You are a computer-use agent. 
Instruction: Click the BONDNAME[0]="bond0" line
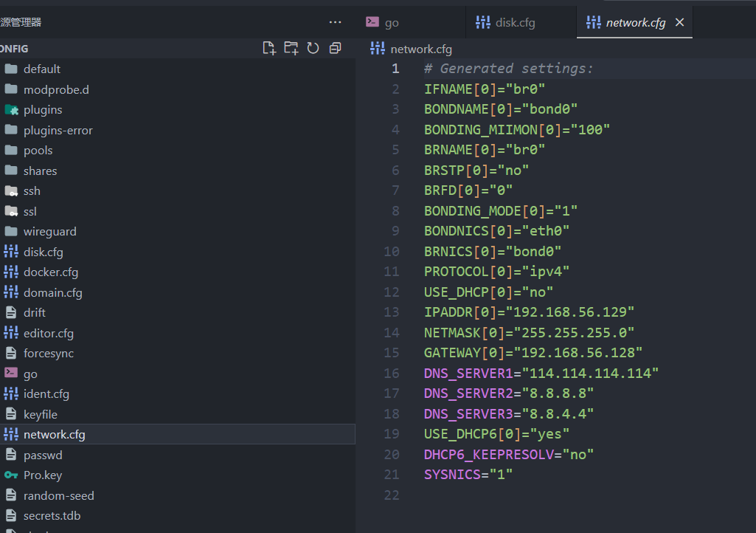[x=501, y=109]
